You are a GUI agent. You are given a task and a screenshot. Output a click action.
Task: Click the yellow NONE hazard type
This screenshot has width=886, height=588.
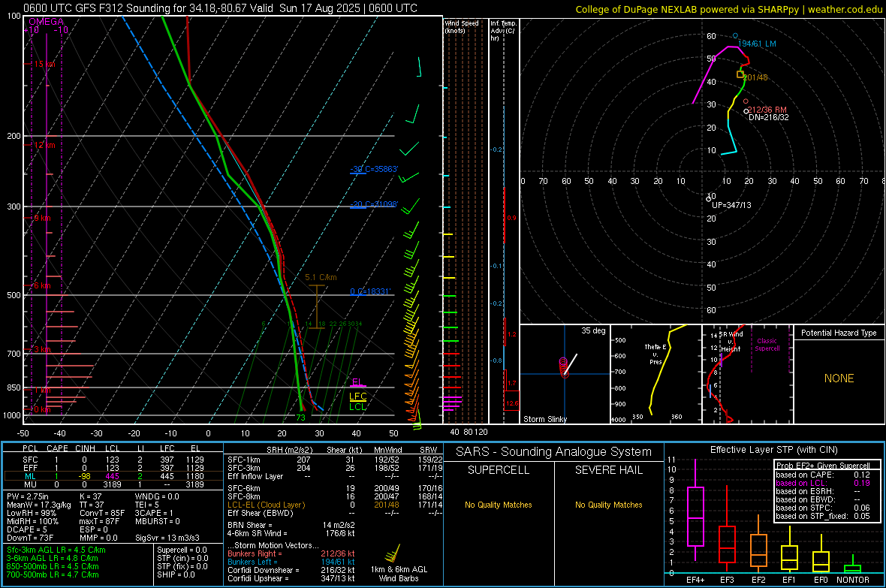[x=839, y=378]
